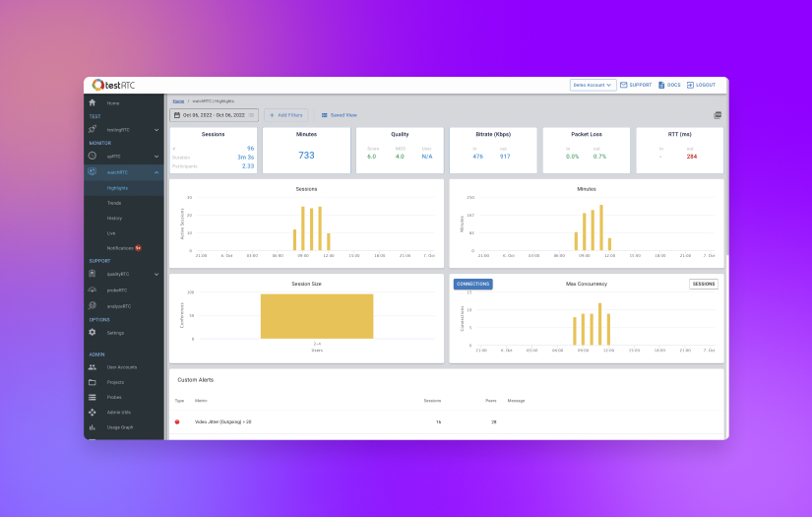Select Highlights in the watchRTC menu
Screen dimensions: 812x517
[124, 188]
